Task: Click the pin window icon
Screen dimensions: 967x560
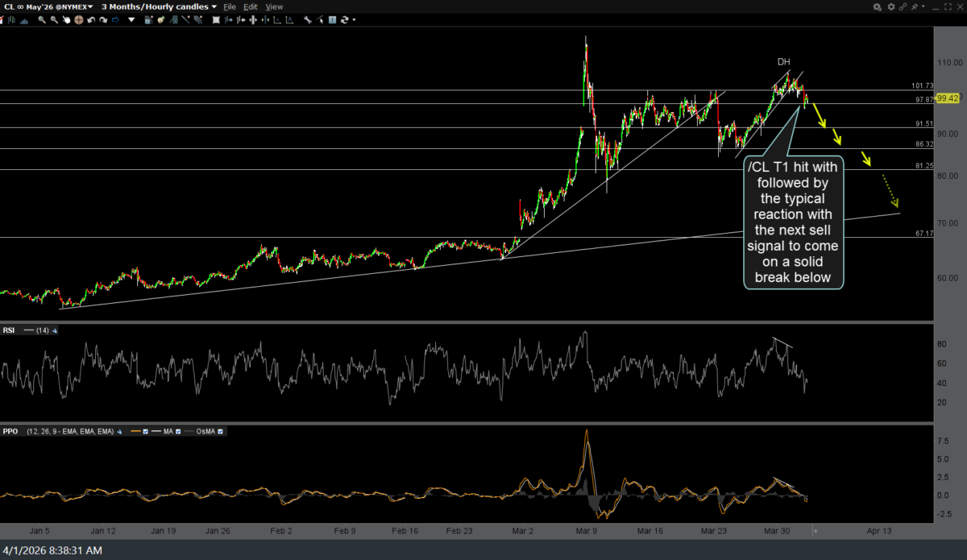Action: 914,6
